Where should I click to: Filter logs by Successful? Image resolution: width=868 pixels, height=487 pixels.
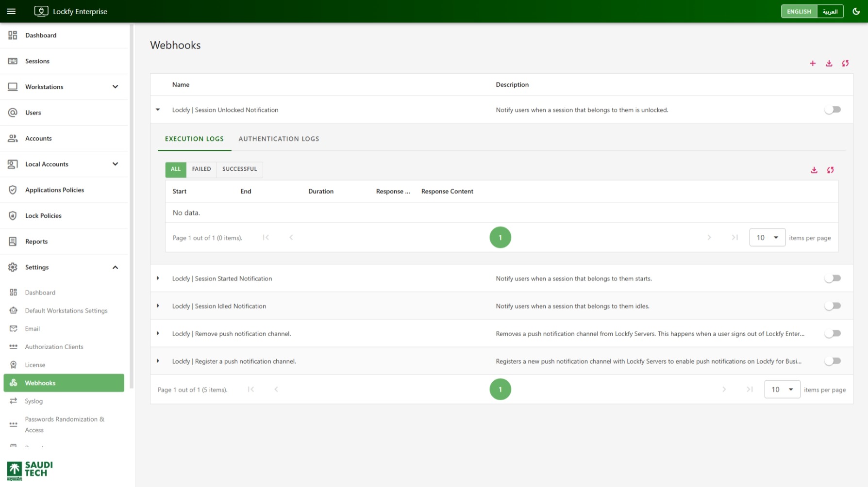pyautogui.click(x=240, y=169)
